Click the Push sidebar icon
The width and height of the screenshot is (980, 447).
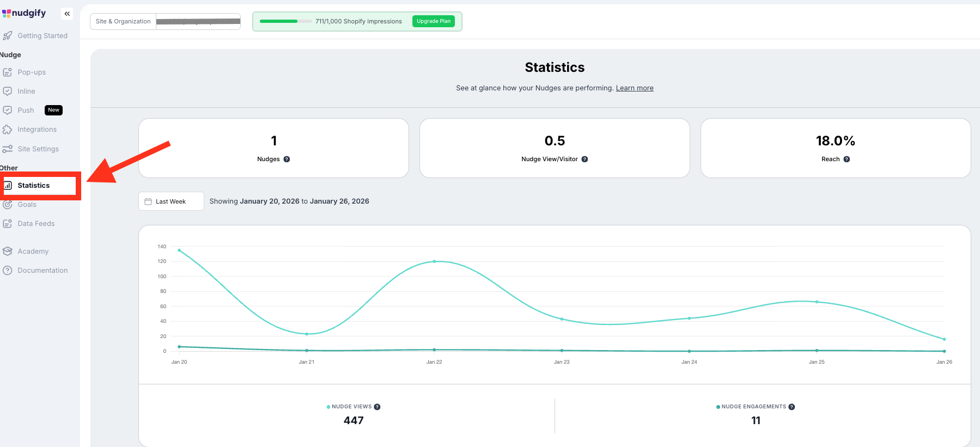point(8,111)
